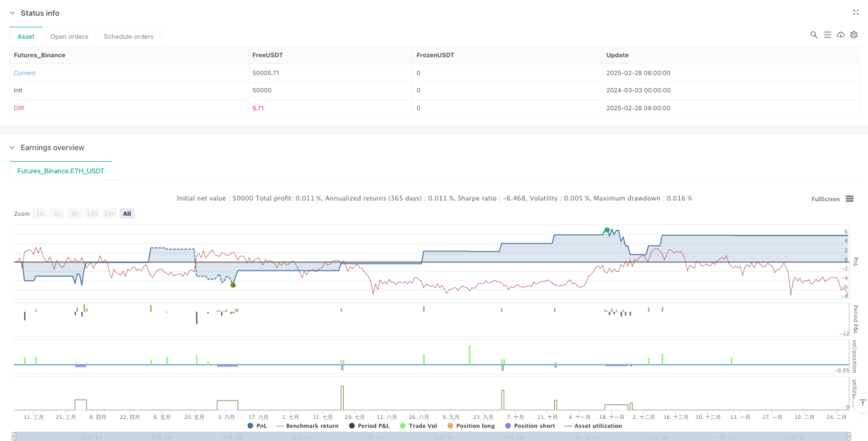
Task: Open the chart hamburger menu next to FullScreen
Action: point(849,198)
